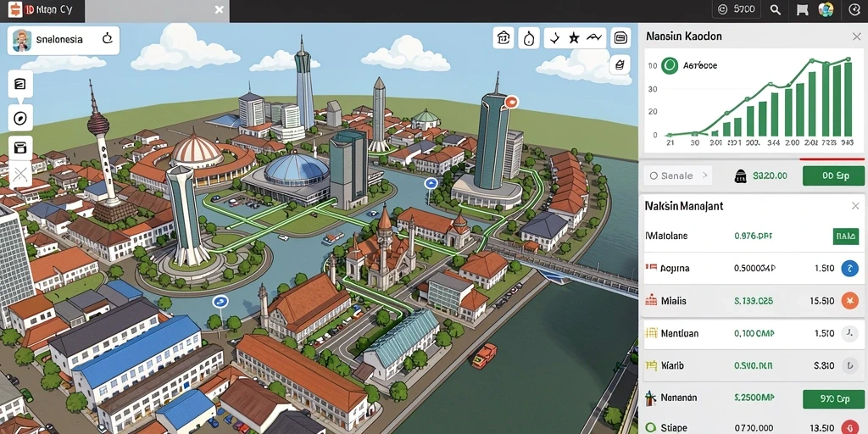The width and height of the screenshot is (868, 434).
Task: Open the layers list icon in left sidebar
Action: pyautogui.click(x=20, y=84)
